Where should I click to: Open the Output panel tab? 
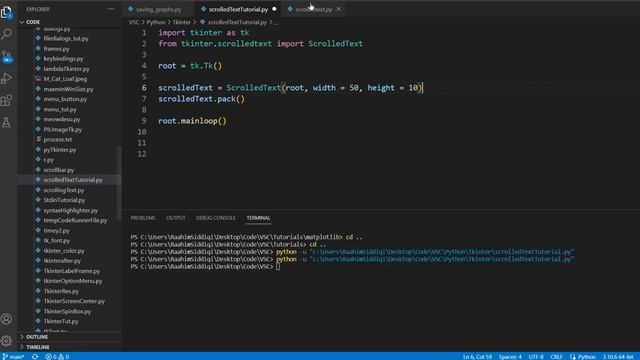pyautogui.click(x=176, y=218)
